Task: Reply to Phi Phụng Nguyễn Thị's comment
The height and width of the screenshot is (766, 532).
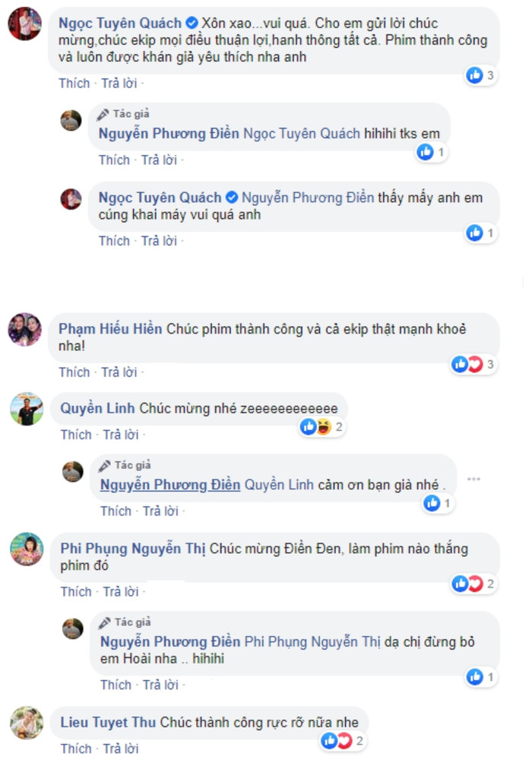Action: [121, 591]
